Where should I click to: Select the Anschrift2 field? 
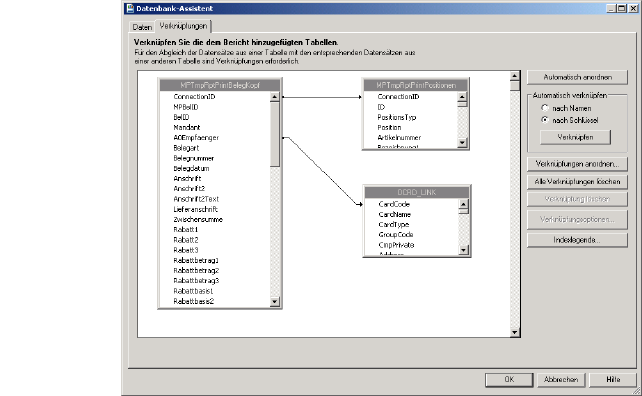[189, 189]
